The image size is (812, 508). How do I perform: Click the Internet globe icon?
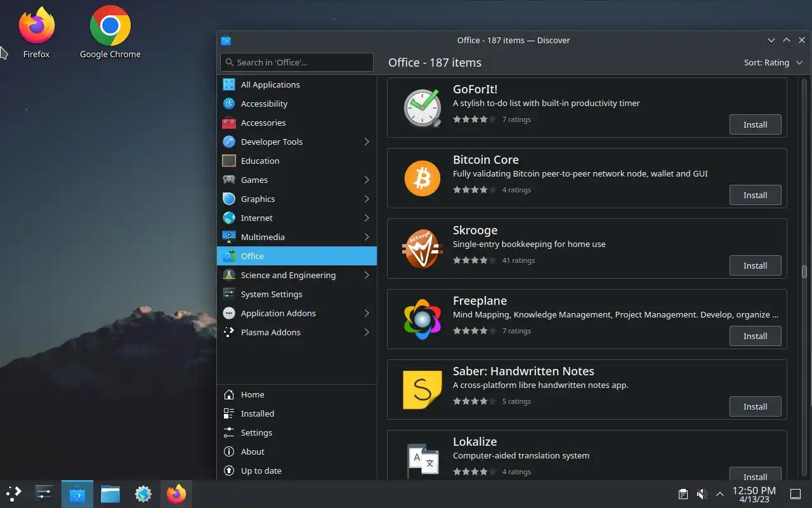[229, 218]
